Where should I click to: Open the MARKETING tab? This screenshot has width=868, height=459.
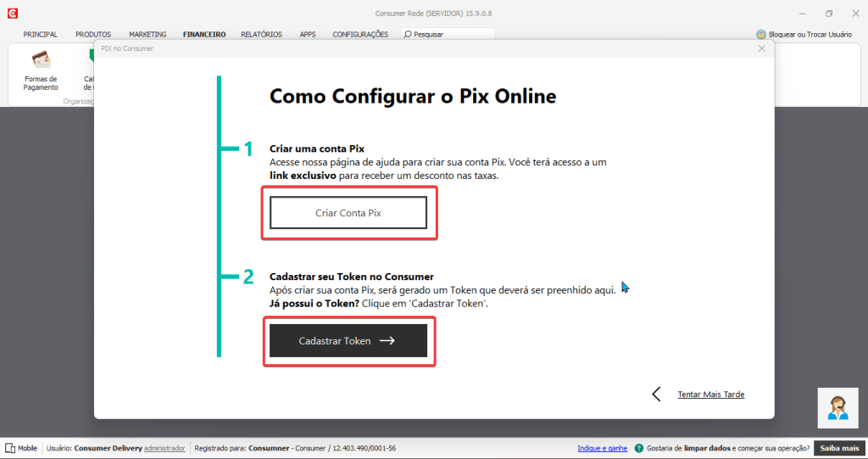147,35
